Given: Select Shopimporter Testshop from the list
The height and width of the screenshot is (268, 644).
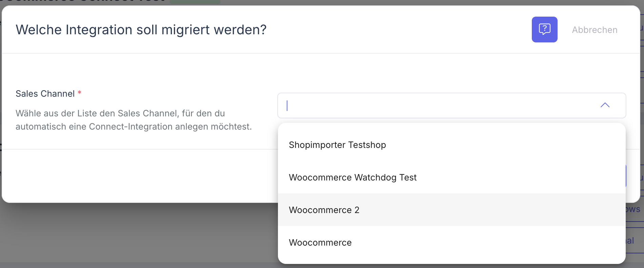Looking at the screenshot, I should [x=337, y=145].
